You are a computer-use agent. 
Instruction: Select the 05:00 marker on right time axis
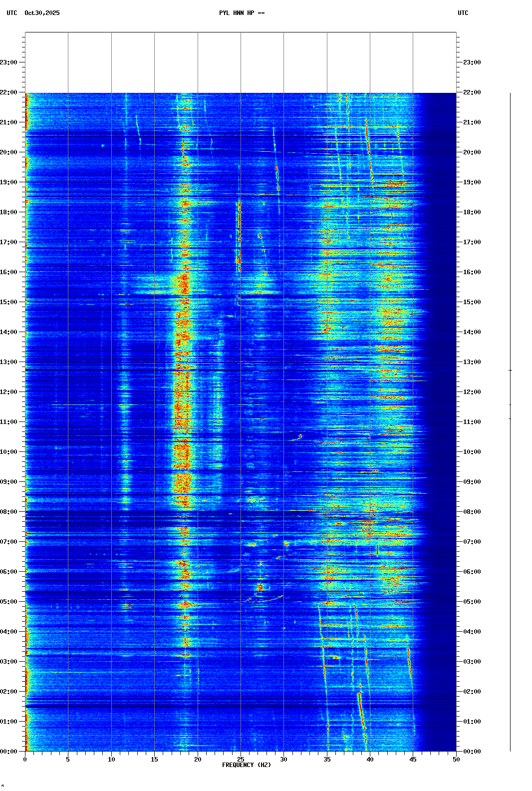click(x=472, y=602)
